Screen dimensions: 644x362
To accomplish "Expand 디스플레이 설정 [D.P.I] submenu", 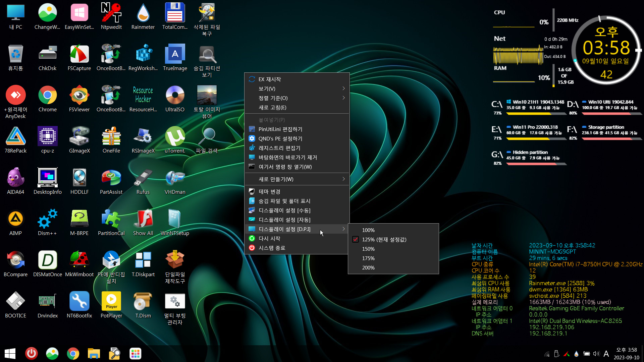I will (297, 229).
